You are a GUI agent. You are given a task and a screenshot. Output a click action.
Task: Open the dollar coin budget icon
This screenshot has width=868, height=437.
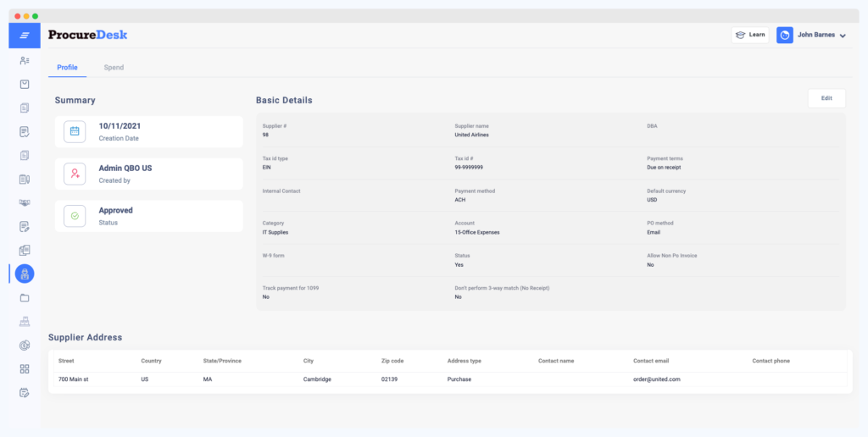(x=25, y=346)
